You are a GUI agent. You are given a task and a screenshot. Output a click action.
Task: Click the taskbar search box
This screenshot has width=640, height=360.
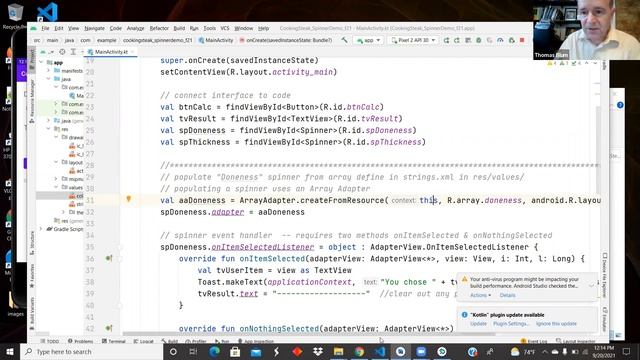[x=92, y=351]
